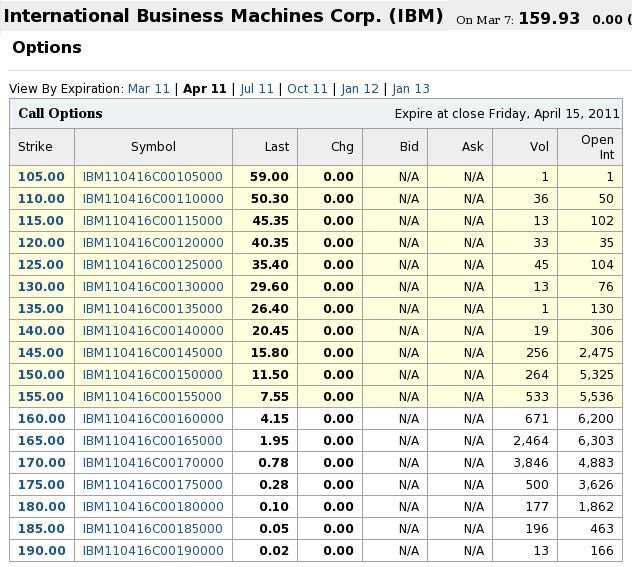Click the stock price 159.93
Viewport: 632px width, 567px height.
pos(549,19)
